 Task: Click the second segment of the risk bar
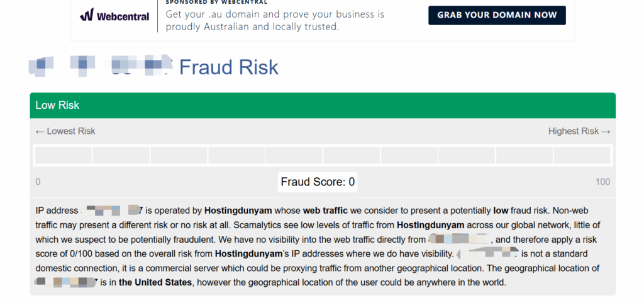(x=121, y=155)
